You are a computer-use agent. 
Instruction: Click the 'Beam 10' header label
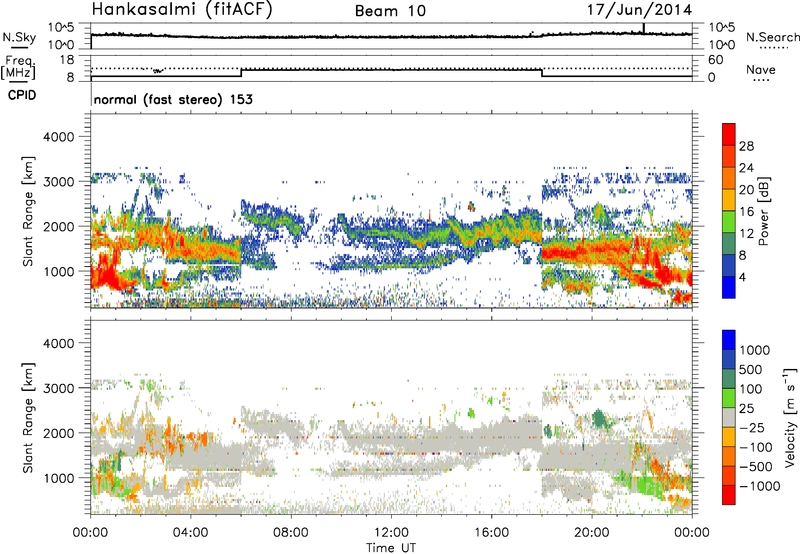(x=390, y=11)
